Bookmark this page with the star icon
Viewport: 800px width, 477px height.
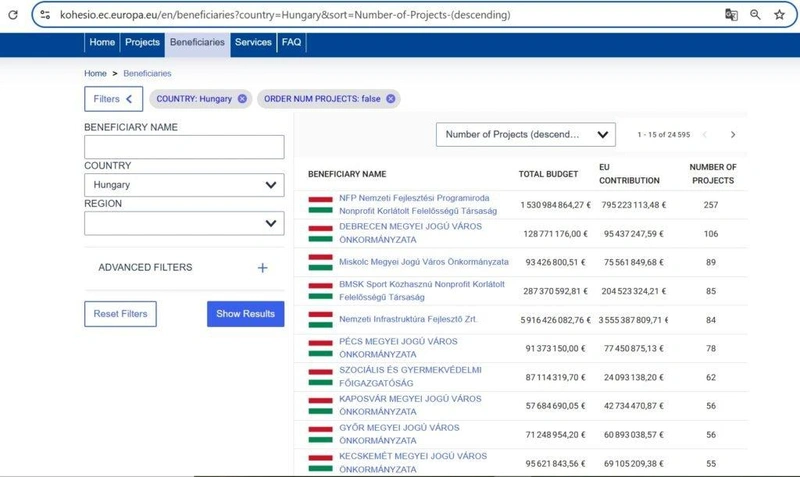point(779,15)
